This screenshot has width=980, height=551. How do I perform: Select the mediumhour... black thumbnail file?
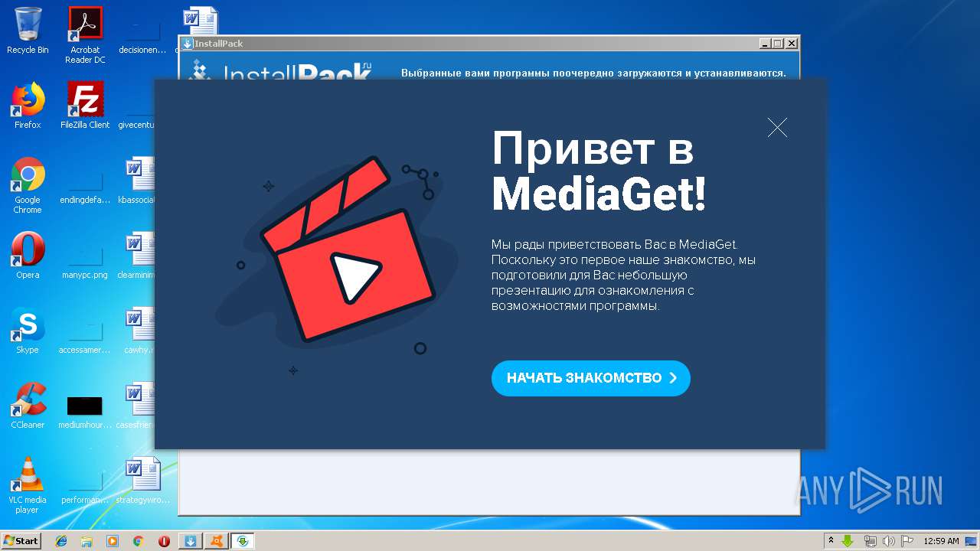[85, 412]
